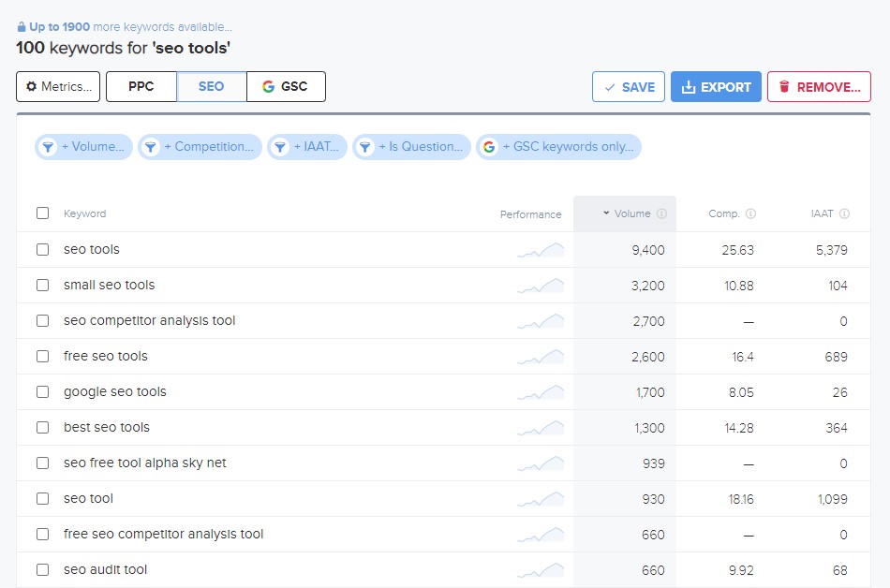The height and width of the screenshot is (588, 890).
Task: Click the IAAT column info icon
Action: [844, 213]
